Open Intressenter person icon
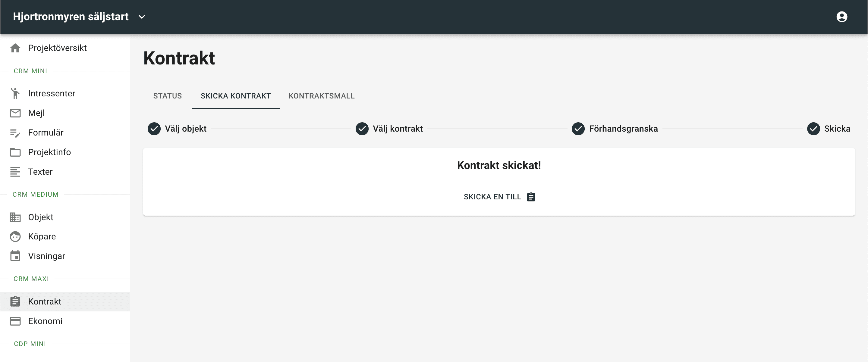The height and width of the screenshot is (362, 868). point(15,93)
